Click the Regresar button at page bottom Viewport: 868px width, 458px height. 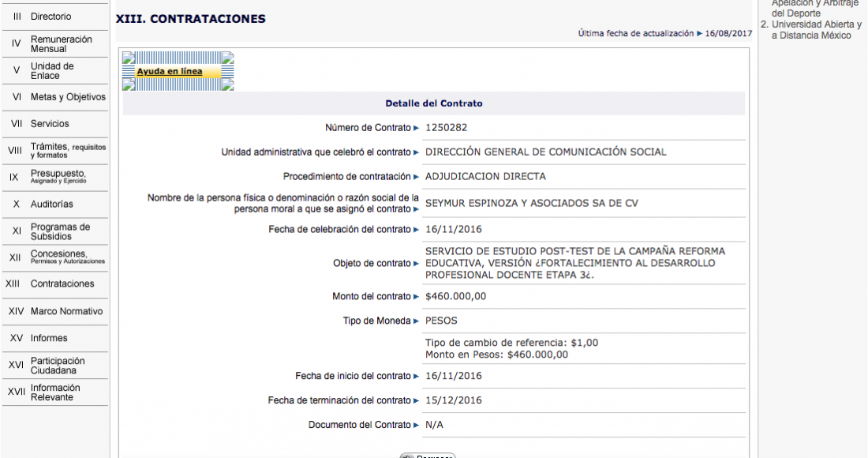[428, 456]
